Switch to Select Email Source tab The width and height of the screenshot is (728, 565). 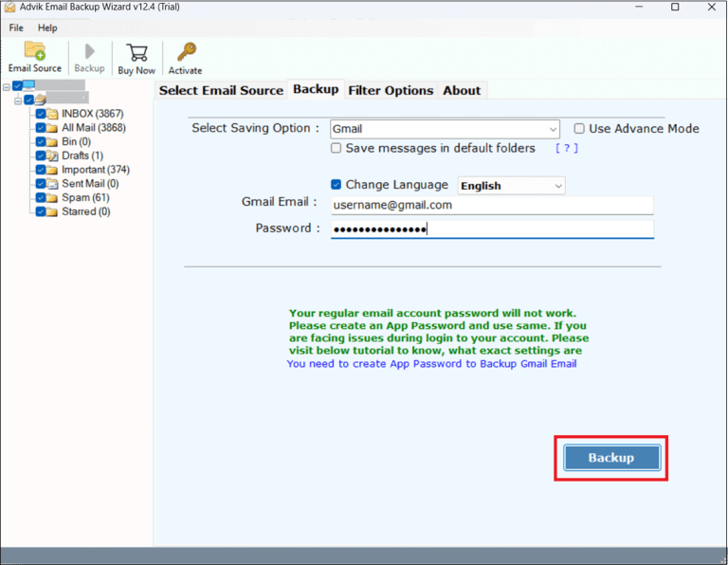click(221, 90)
